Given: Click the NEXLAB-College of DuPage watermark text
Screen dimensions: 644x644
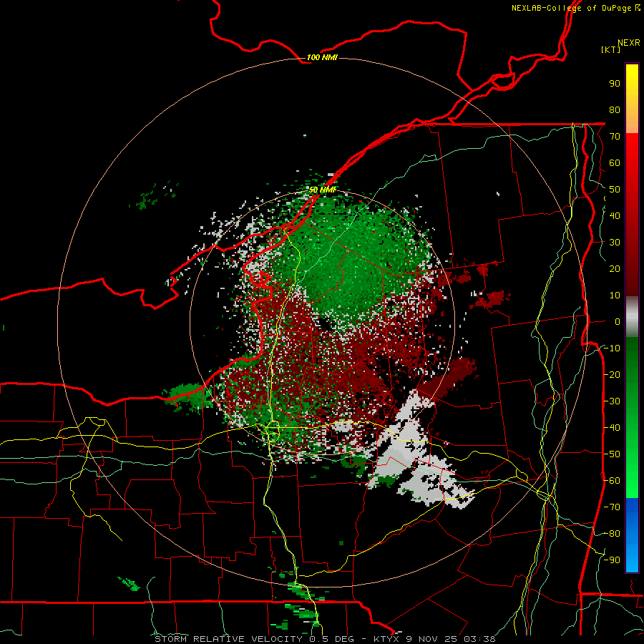Looking at the screenshot, I should click(575, 8).
